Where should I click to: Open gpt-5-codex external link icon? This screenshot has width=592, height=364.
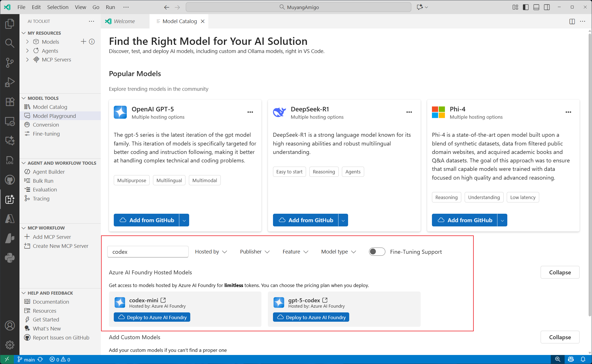pyautogui.click(x=325, y=300)
